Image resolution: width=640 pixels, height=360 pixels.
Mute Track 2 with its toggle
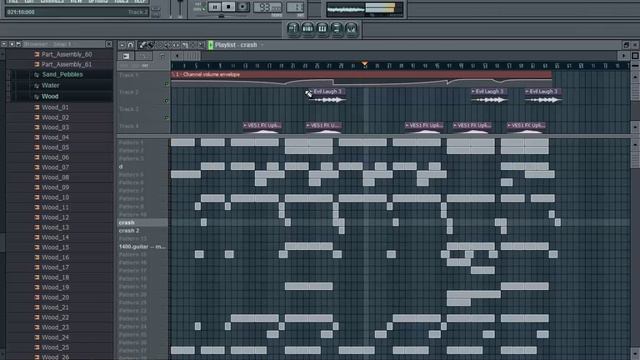[x=166, y=101]
